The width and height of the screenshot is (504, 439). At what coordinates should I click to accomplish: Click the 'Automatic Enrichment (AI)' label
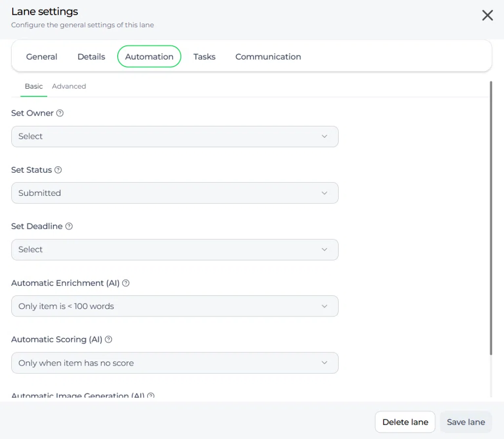[65, 283]
